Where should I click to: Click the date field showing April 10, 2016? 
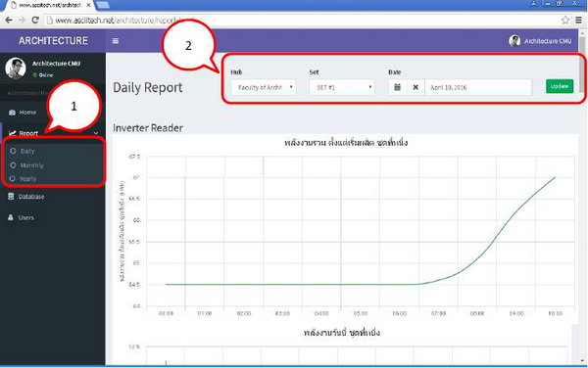478,87
